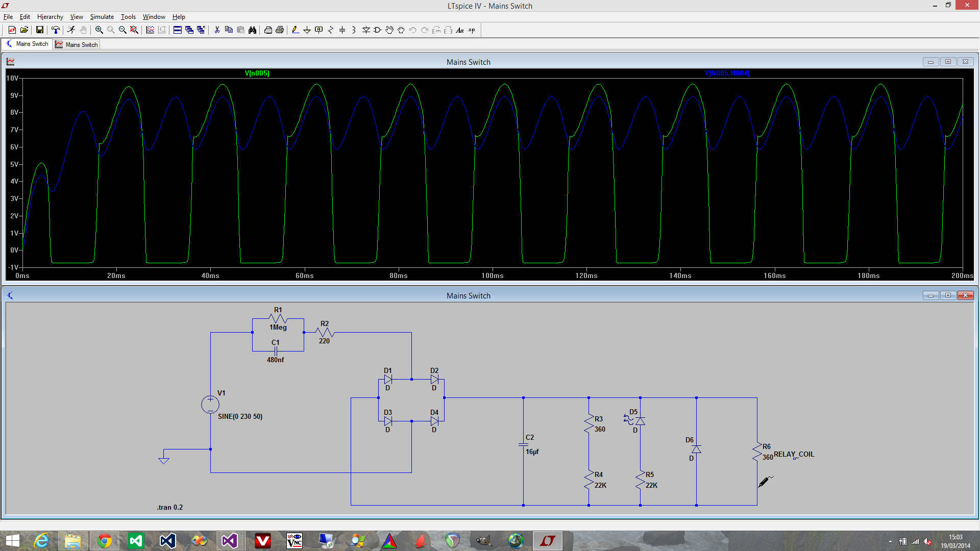The width and height of the screenshot is (980, 551).
Task: Open the Simulate menu
Action: pyautogui.click(x=102, y=17)
